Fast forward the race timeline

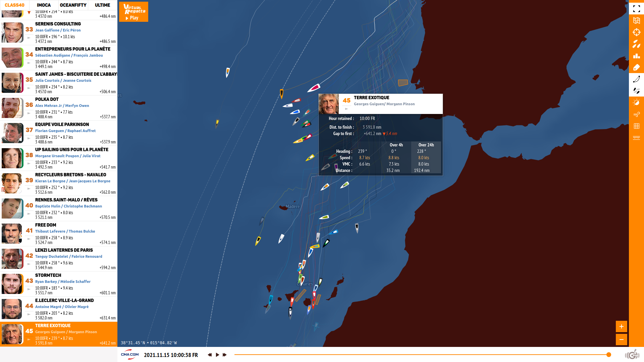(x=225, y=355)
